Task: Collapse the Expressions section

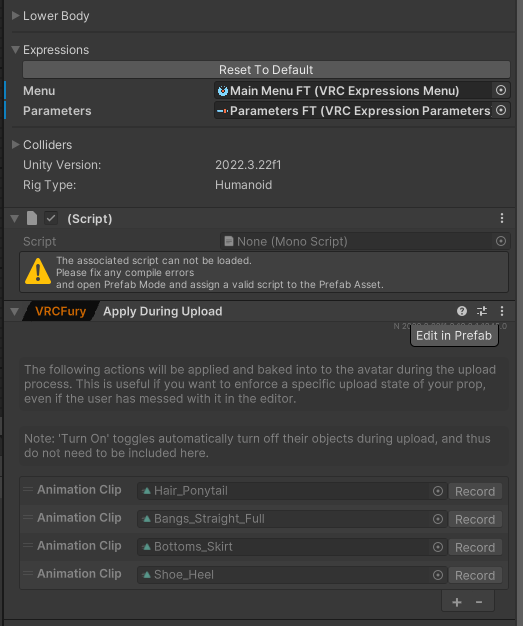Action: pos(16,50)
